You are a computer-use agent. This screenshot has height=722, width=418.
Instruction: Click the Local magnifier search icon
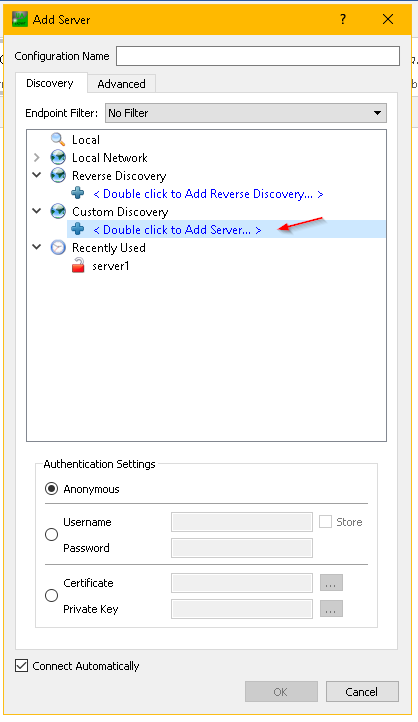pyautogui.click(x=58, y=139)
